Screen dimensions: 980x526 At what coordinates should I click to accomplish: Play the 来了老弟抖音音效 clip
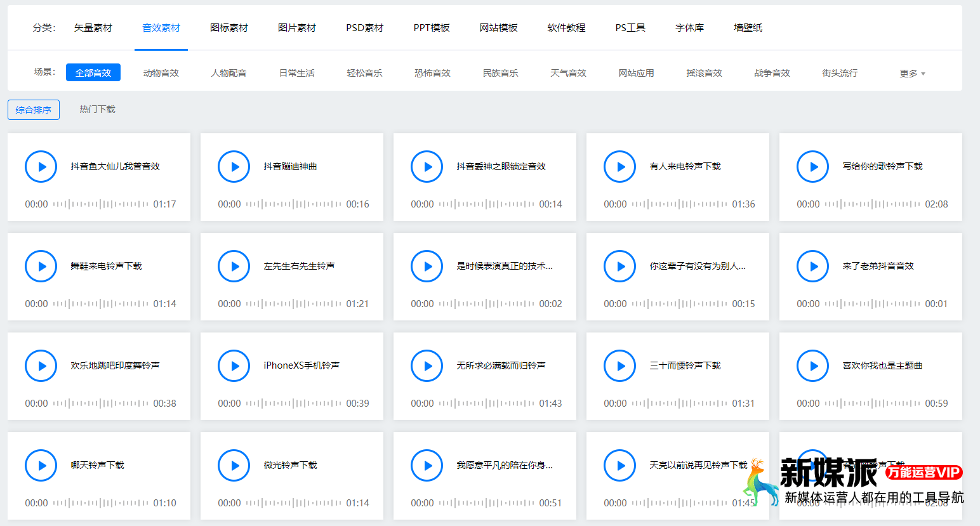coord(812,266)
